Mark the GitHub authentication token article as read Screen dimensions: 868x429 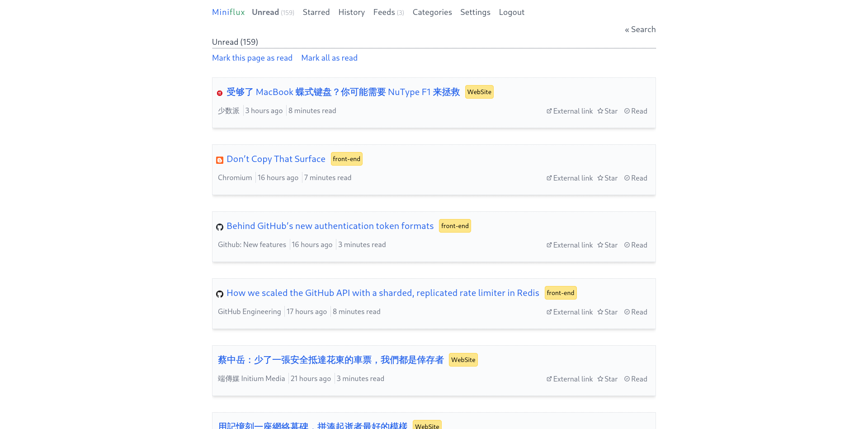point(636,245)
